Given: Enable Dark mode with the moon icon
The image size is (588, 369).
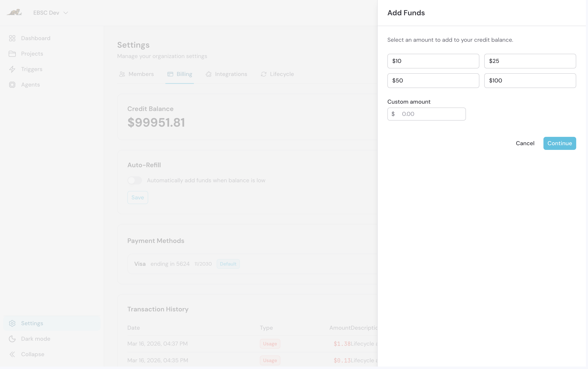Looking at the screenshot, I should [12, 339].
